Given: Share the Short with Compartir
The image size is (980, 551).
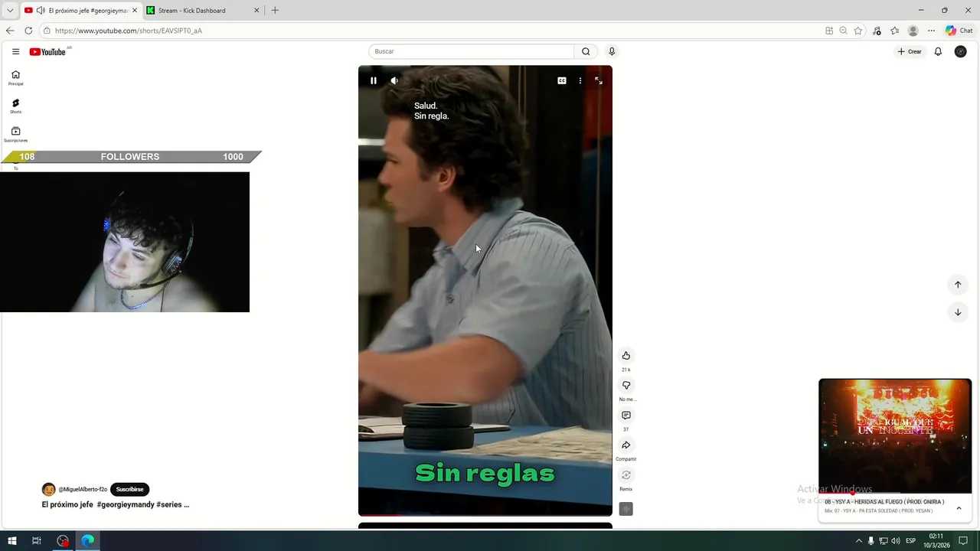Looking at the screenshot, I should pyautogui.click(x=626, y=445).
